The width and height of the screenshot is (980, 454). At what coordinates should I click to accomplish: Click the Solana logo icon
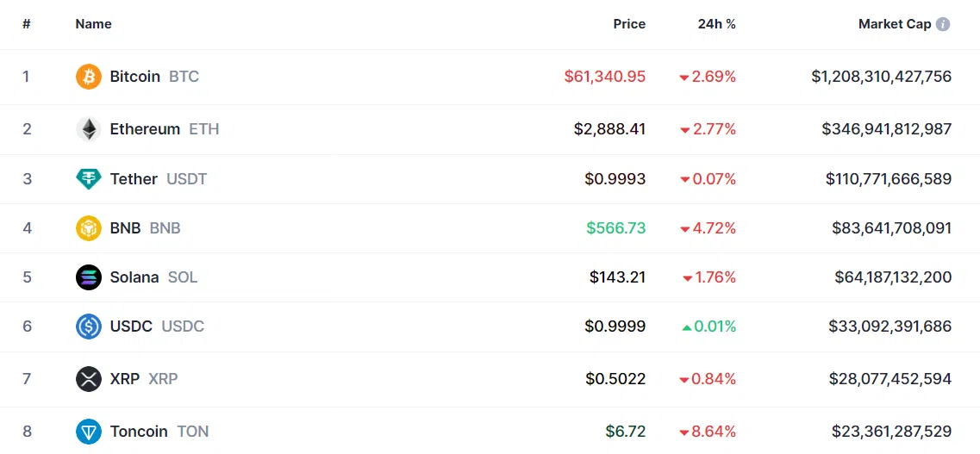[x=88, y=277]
